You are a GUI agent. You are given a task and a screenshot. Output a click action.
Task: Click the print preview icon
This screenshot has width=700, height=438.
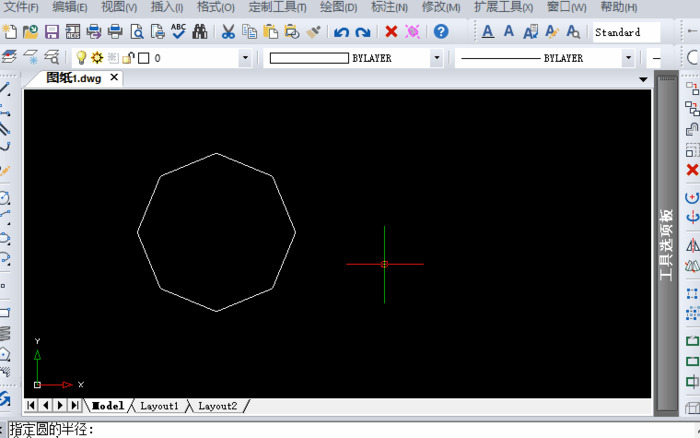(x=137, y=32)
